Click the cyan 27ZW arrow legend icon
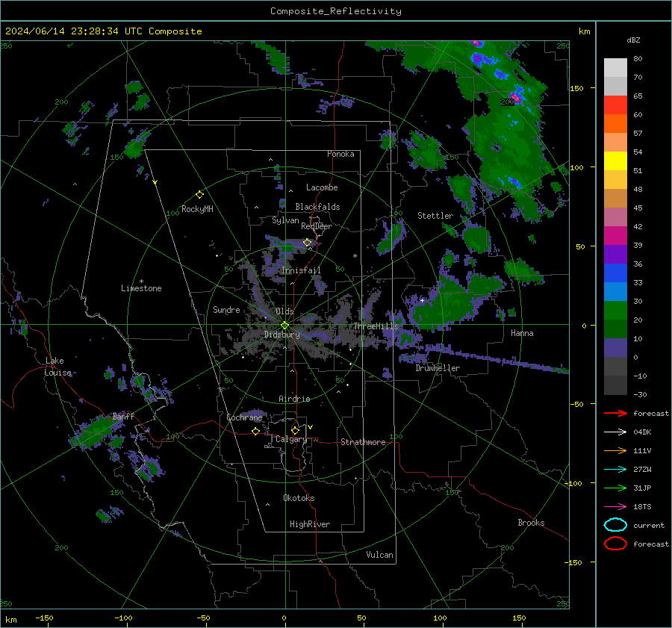672x628 pixels. click(615, 470)
